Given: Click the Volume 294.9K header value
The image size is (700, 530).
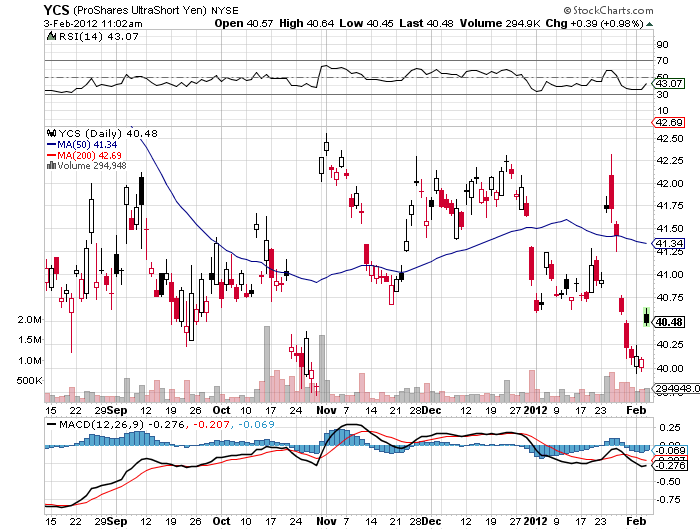Looking at the screenshot, I should click(x=500, y=24).
